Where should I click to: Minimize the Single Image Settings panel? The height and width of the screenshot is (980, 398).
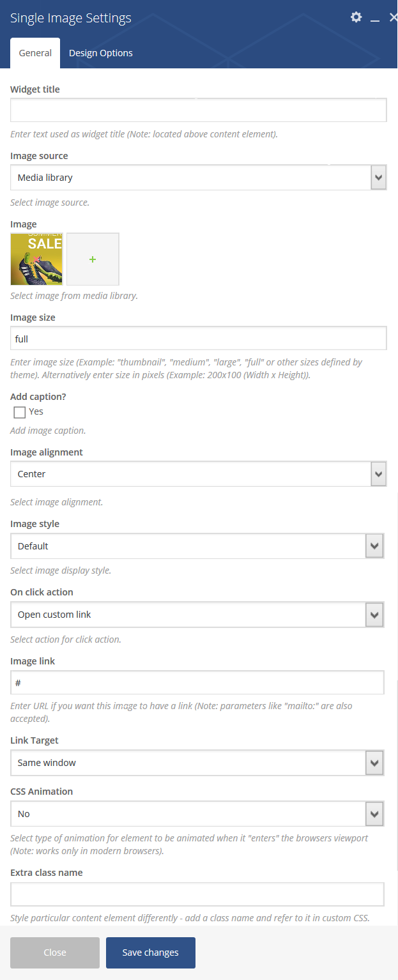click(x=375, y=18)
